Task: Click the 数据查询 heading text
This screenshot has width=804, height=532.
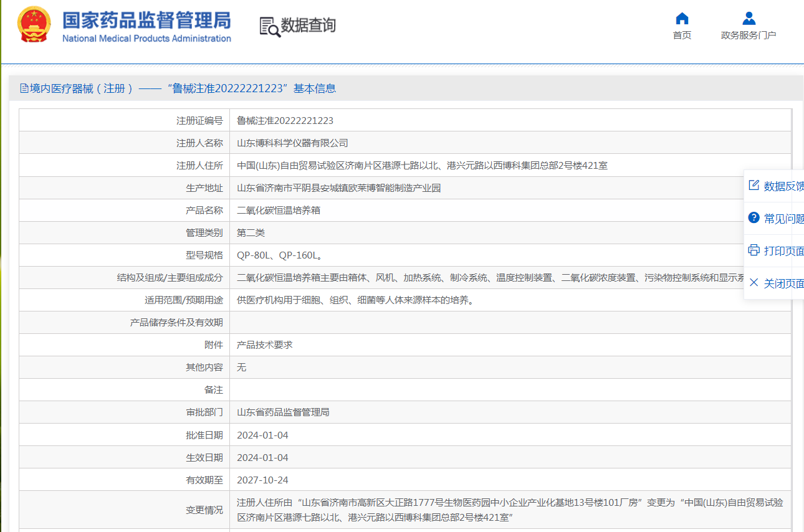Action: pyautogui.click(x=309, y=26)
